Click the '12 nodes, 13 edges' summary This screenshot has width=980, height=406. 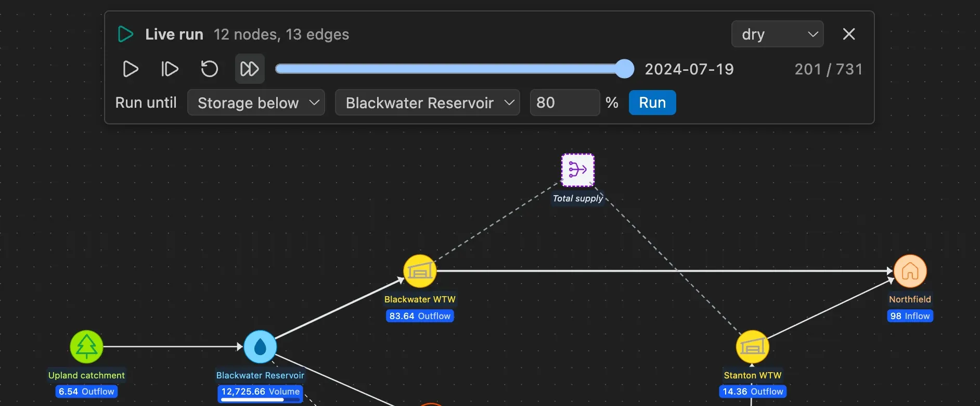tap(281, 34)
